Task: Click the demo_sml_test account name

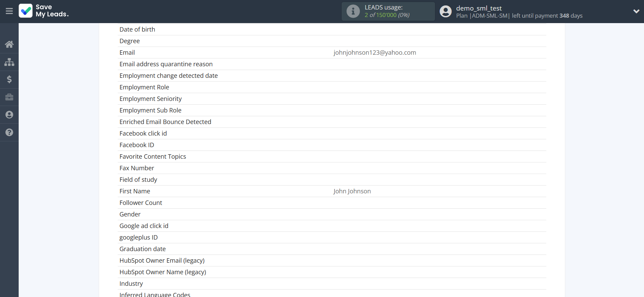Action: [x=479, y=8]
